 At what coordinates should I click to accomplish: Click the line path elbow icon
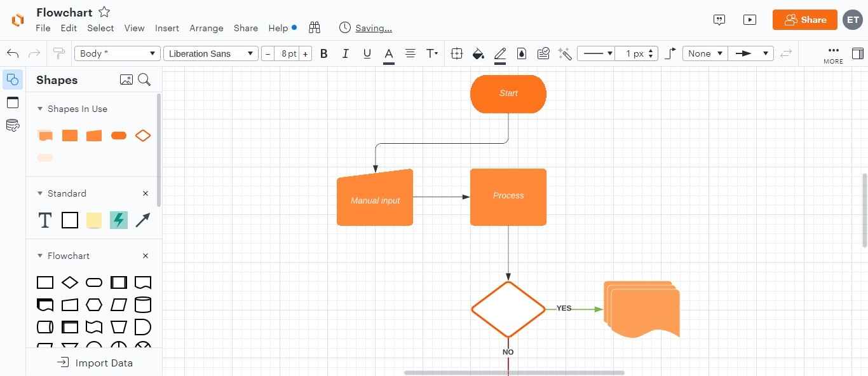pos(670,53)
